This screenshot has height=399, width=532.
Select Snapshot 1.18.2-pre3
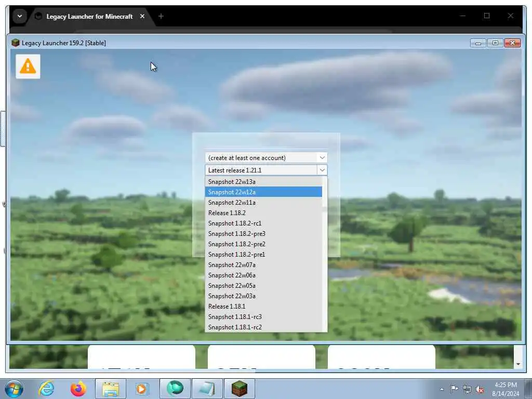coord(263,234)
